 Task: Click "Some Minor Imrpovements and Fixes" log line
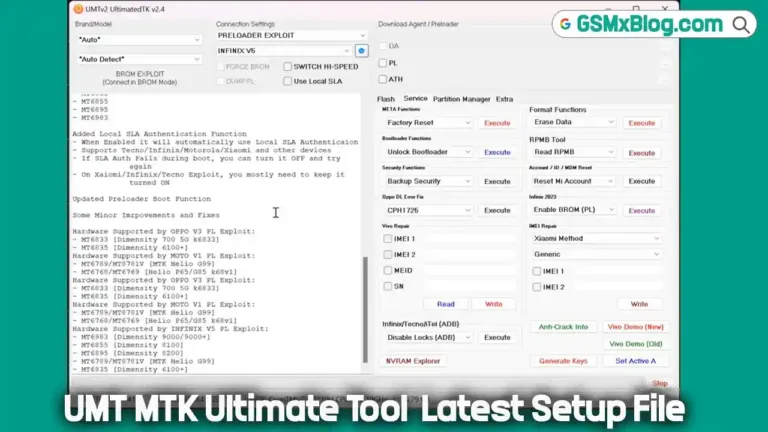pyautogui.click(x=146, y=215)
